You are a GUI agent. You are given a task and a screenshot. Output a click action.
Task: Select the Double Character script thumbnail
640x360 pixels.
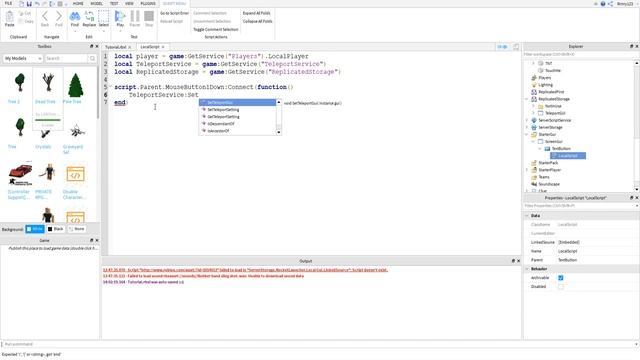[x=76, y=174]
